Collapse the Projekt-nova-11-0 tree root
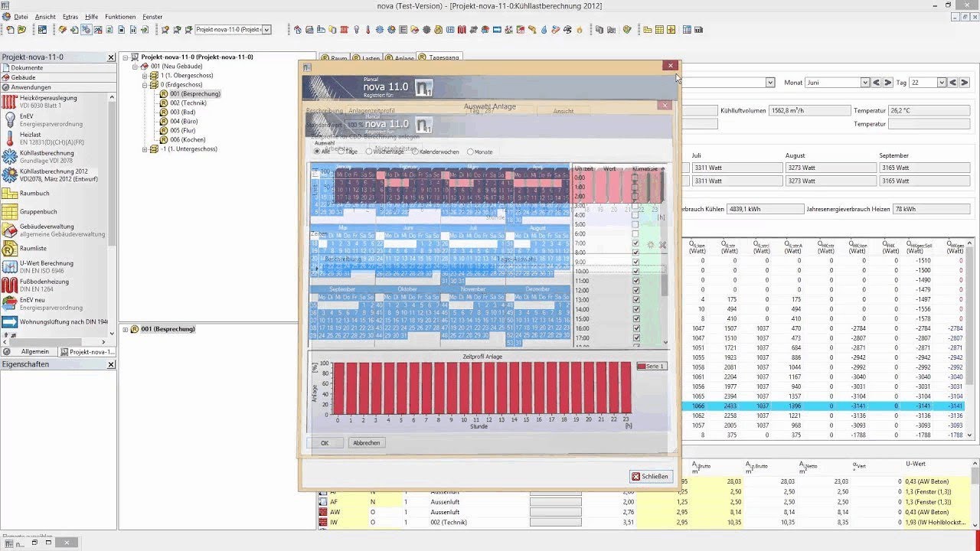980x551 pixels. [125, 57]
